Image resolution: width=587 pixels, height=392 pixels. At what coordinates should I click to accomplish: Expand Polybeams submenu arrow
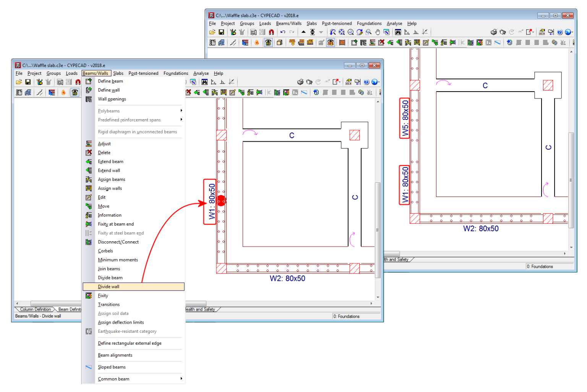[181, 111]
